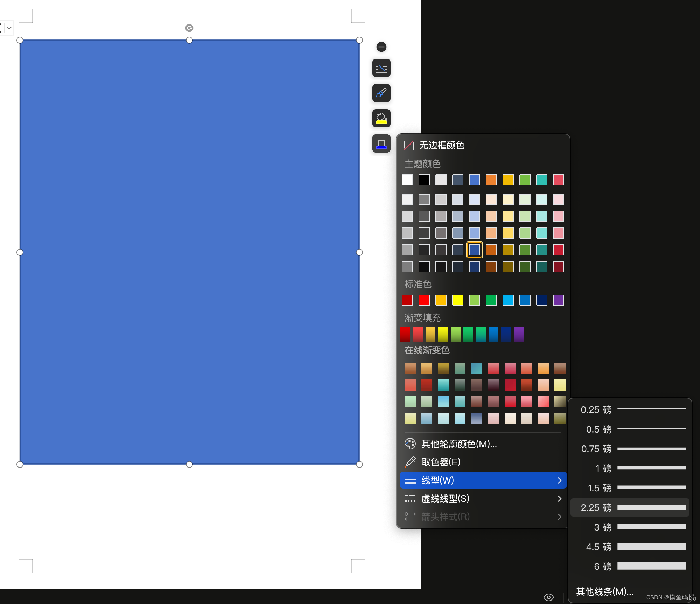
Task: Expand the 虚线线型(S) submenu
Action: [x=483, y=498]
